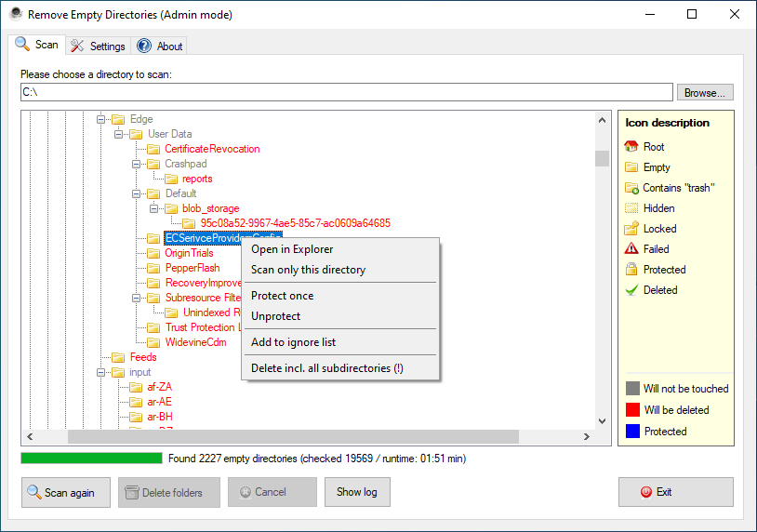
Task: Click the gray Will not be touched swatch
Action: (632, 388)
